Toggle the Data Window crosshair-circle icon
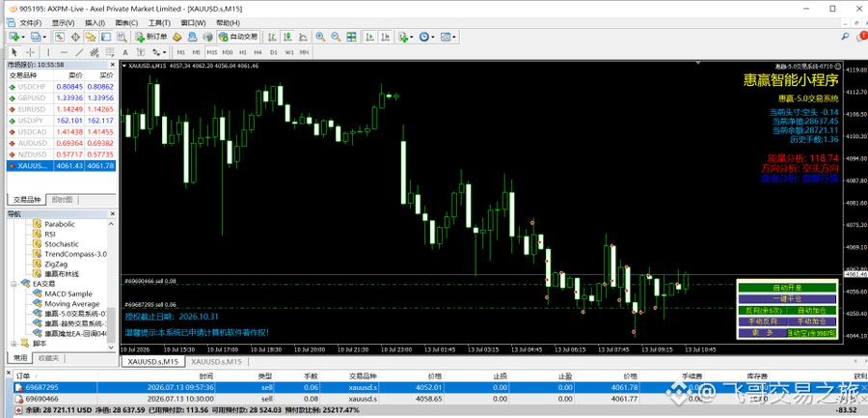868x418 pixels. (x=76, y=37)
